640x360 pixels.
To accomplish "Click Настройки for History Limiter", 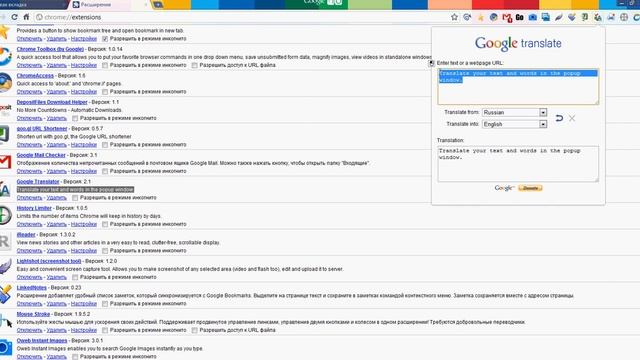I will tap(84, 224).
